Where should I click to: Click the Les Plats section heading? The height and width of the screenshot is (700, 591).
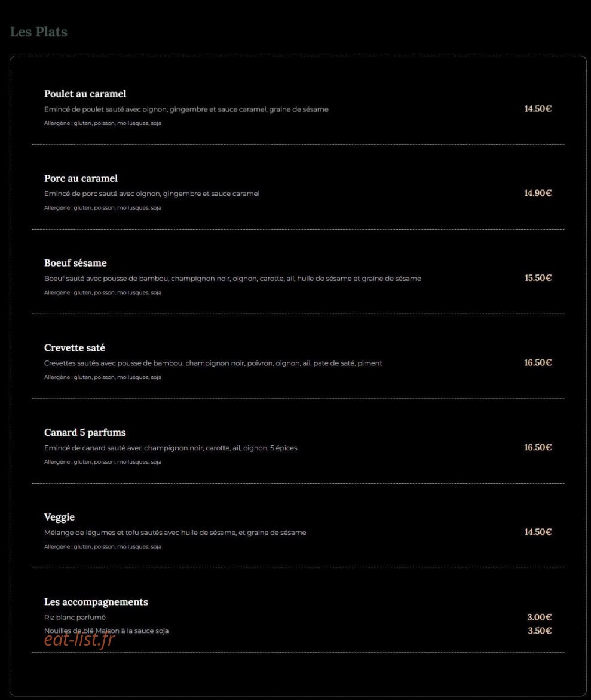(x=39, y=32)
